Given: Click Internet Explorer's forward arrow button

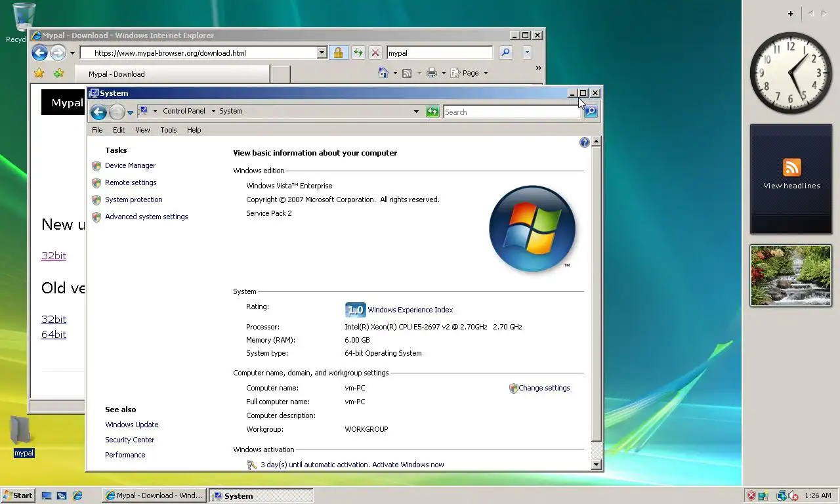Looking at the screenshot, I should pyautogui.click(x=58, y=53).
